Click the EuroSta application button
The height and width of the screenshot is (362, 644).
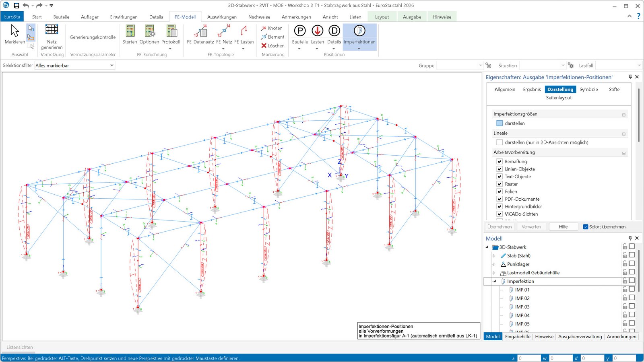[12, 16]
